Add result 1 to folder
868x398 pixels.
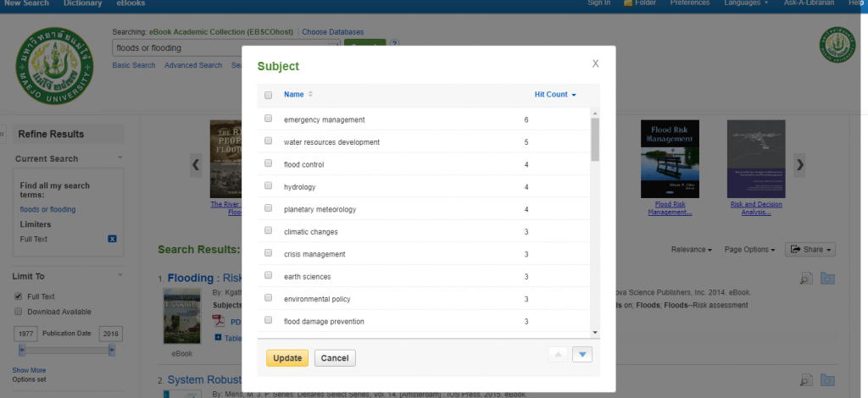coord(827,278)
